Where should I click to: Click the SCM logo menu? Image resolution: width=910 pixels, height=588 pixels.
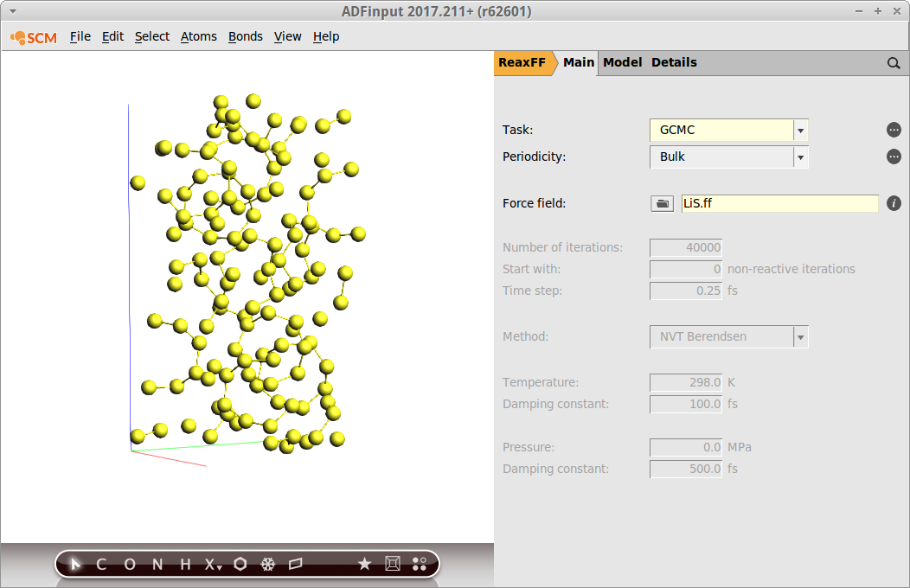tap(34, 38)
